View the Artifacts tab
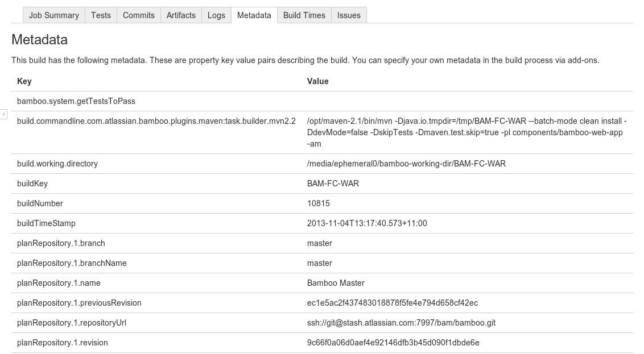The height and width of the screenshot is (354, 644). [x=181, y=15]
